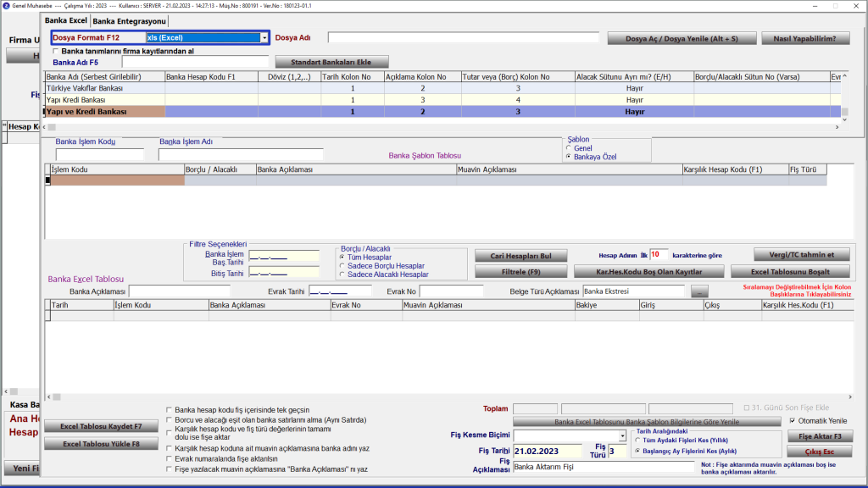Select Tüm Hesaplar radio button

tap(342, 258)
